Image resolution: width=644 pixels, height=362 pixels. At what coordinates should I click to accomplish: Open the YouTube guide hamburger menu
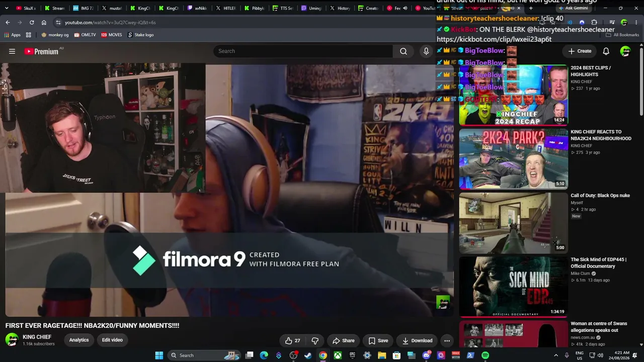pyautogui.click(x=12, y=51)
